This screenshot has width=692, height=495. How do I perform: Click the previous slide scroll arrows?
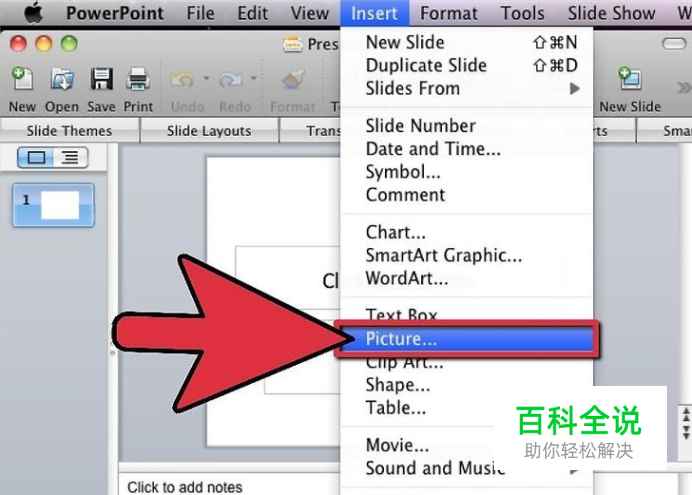point(686,415)
